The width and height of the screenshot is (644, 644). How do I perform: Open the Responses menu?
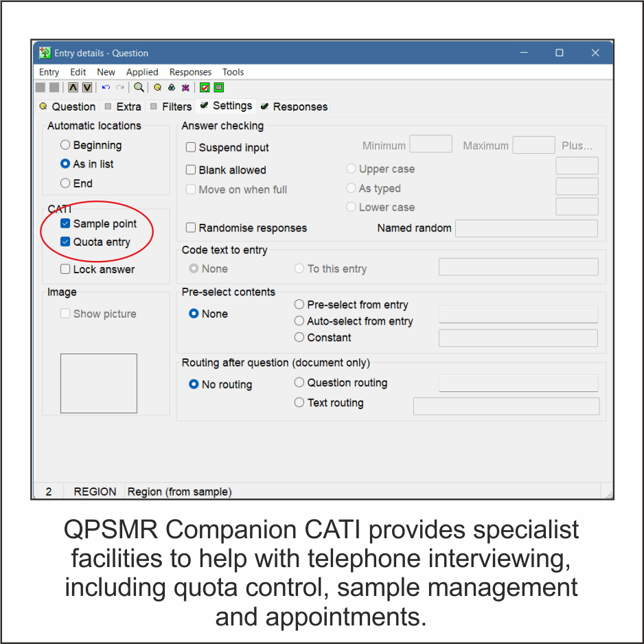(x=190, y=72)
